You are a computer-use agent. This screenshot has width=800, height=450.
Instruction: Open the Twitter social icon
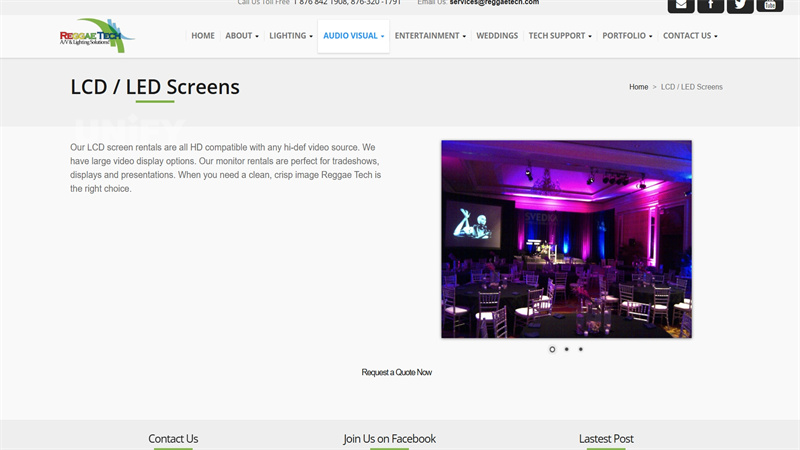pyautogui.click(x=740, y=6)
